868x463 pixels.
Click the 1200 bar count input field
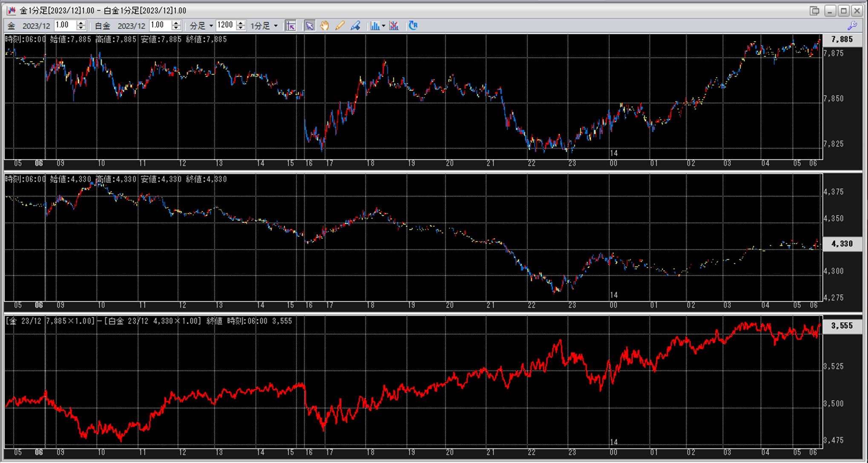(225, 26)
